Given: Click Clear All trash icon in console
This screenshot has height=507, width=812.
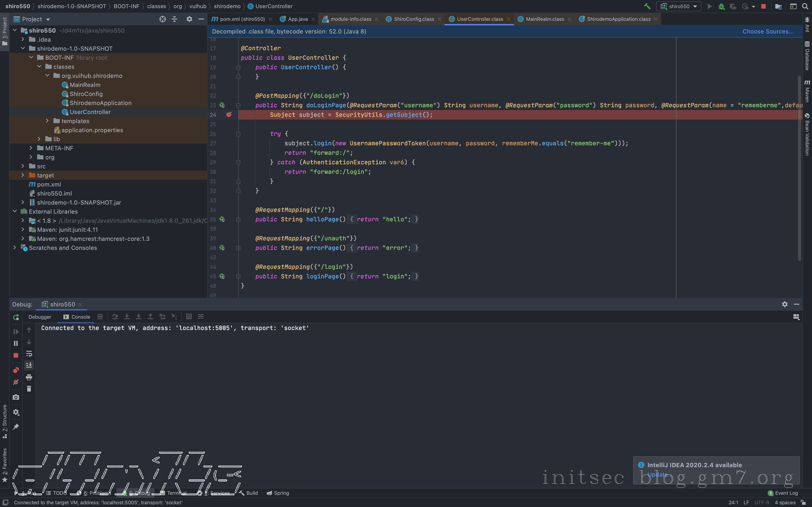Looking at the screenshot, I should point(29,389).
